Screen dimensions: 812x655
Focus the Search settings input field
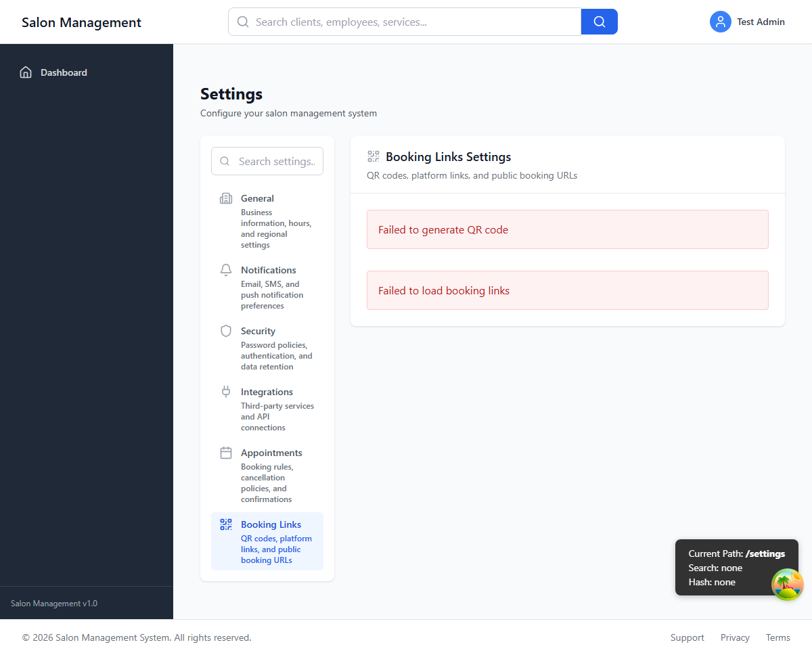point(276,161)
